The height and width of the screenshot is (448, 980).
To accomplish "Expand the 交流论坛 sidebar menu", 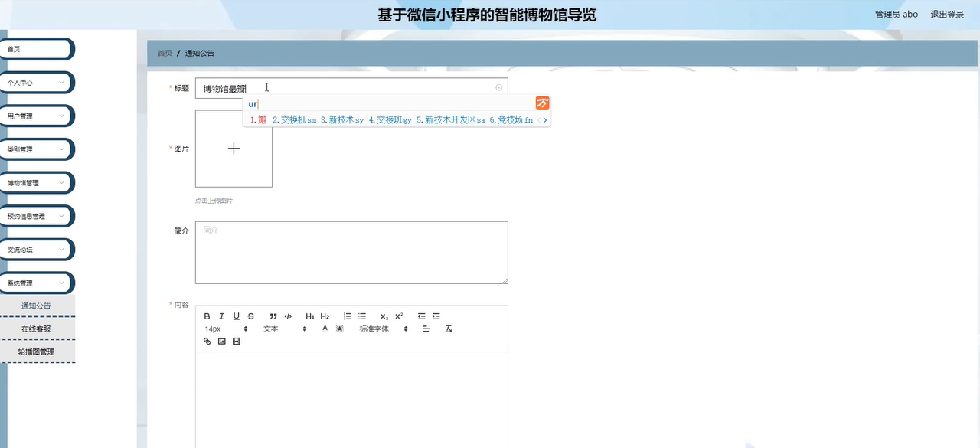I will (x=37, y=250).
